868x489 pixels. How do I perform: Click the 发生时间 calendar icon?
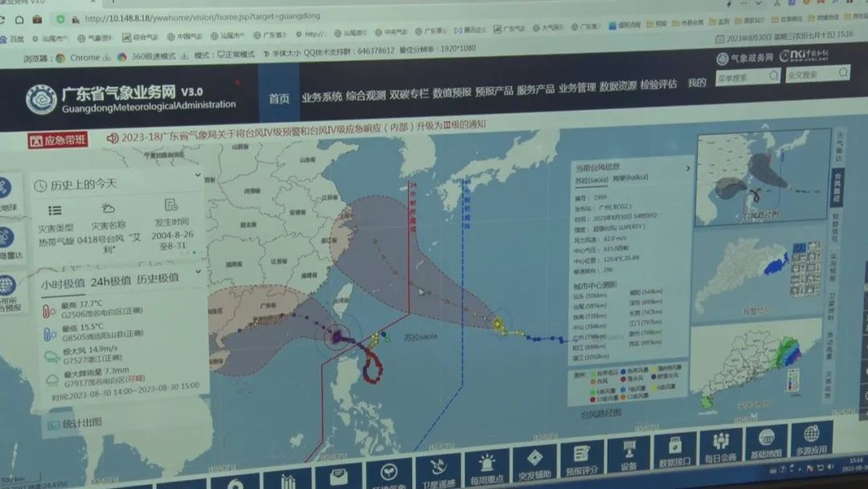point(171,205)
